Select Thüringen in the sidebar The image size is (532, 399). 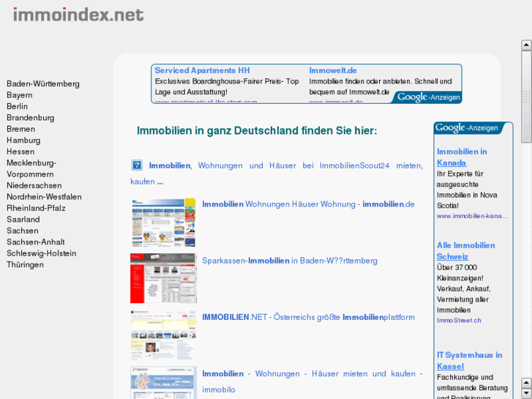[x=26, y=264]
